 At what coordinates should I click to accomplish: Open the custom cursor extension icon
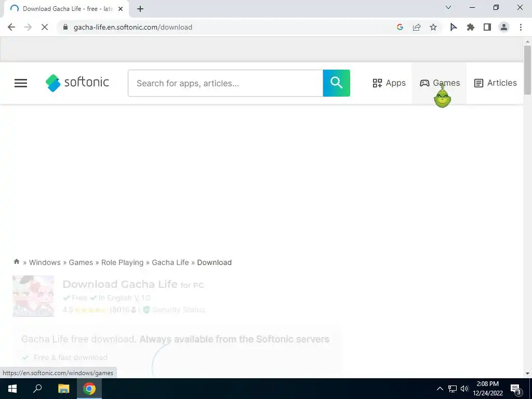[x=454, y=27]
